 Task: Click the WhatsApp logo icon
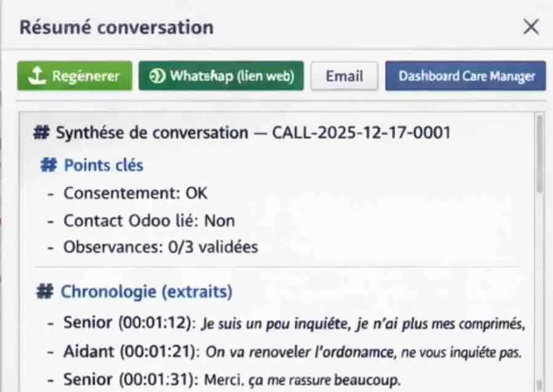tap(157, 76)
